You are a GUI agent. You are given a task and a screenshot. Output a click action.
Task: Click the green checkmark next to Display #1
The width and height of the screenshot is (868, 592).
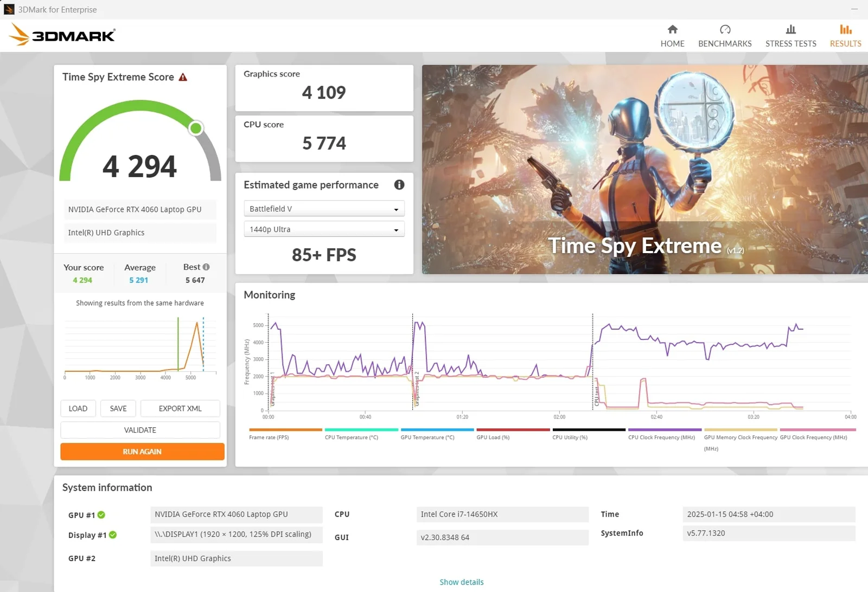(113, 535)
